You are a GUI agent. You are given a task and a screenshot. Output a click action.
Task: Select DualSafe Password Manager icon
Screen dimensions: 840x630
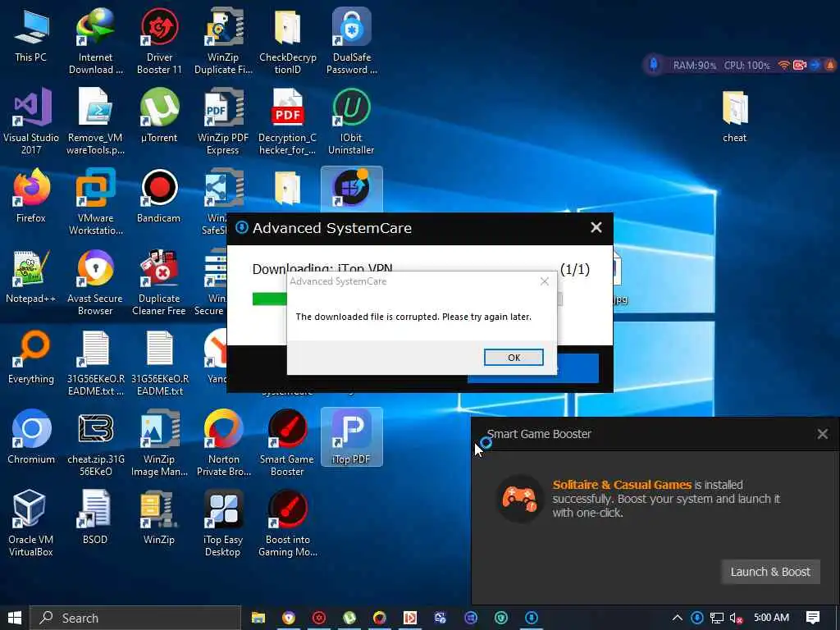click(351, 41)
